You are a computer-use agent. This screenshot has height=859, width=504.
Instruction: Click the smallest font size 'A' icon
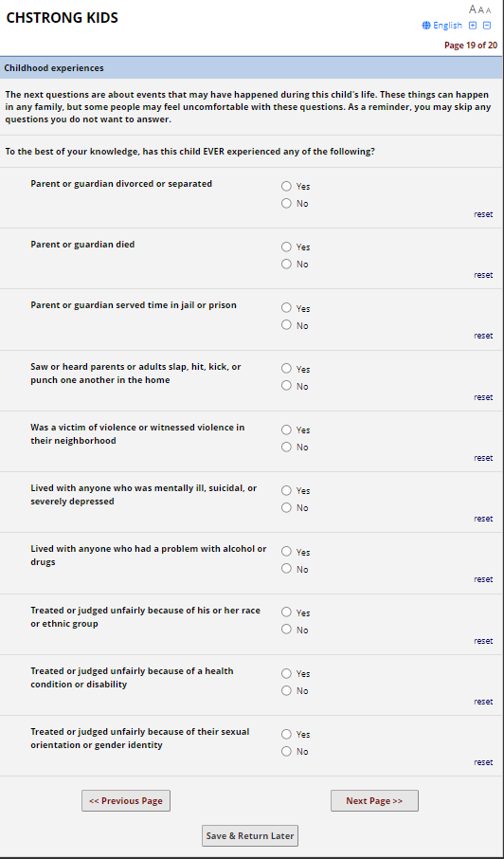point(489,10)
